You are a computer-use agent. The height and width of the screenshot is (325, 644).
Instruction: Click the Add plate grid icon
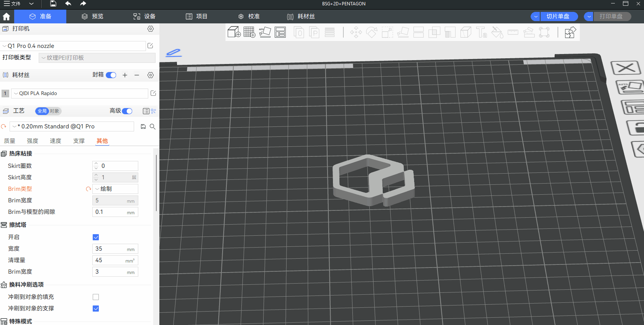coord(249,32)
